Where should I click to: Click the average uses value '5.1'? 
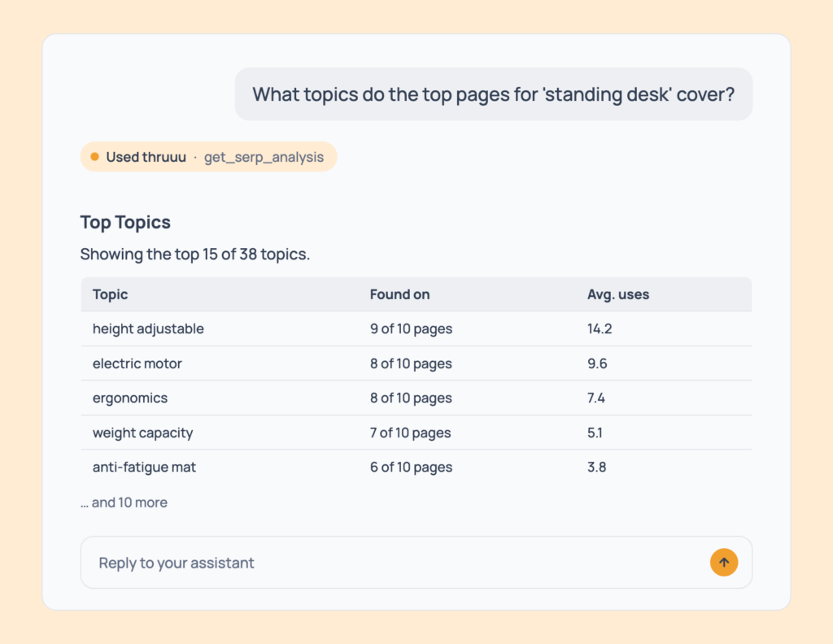click(x=595, y=433)
